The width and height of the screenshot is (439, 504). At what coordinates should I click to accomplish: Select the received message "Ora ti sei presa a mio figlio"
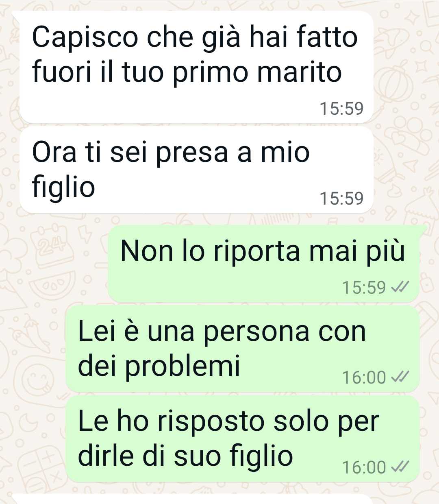(196, 170)
